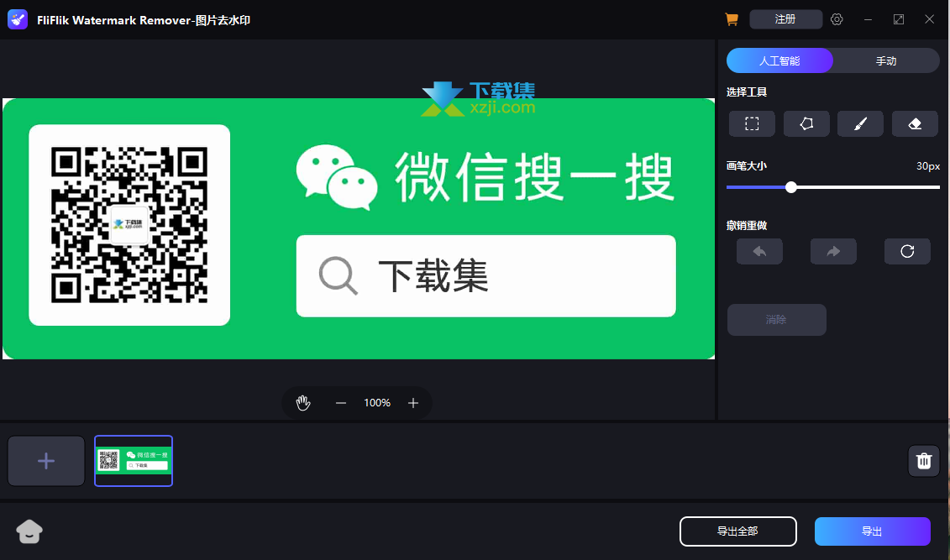This screenshot has height=560, width=950.
Task: Click the redo arrow button
Action: 834,251
